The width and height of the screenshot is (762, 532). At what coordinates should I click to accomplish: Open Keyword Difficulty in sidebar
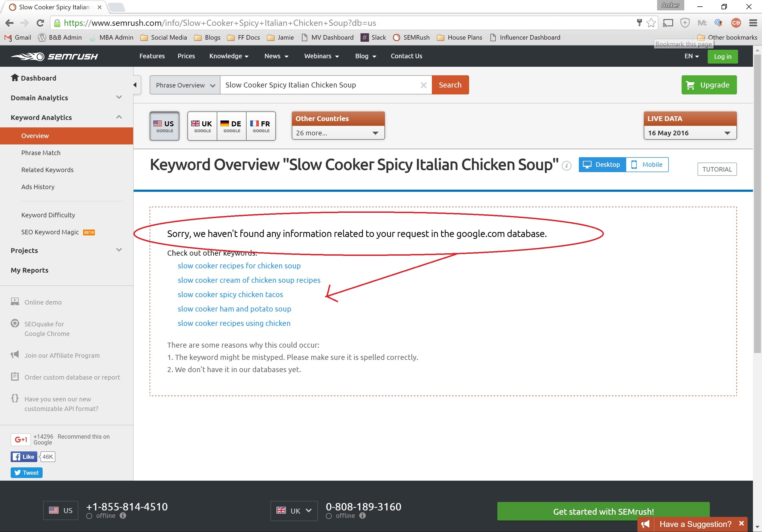click(x=48, y=215)
